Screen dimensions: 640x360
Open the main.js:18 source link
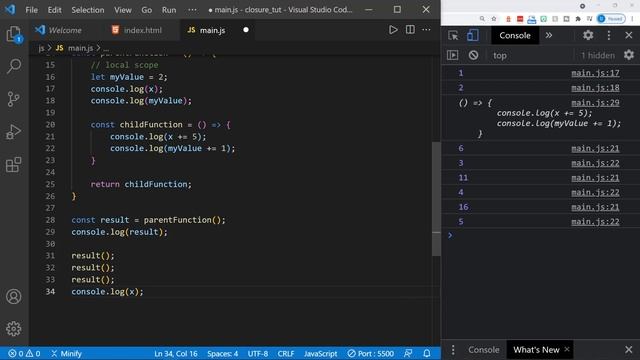595,88
